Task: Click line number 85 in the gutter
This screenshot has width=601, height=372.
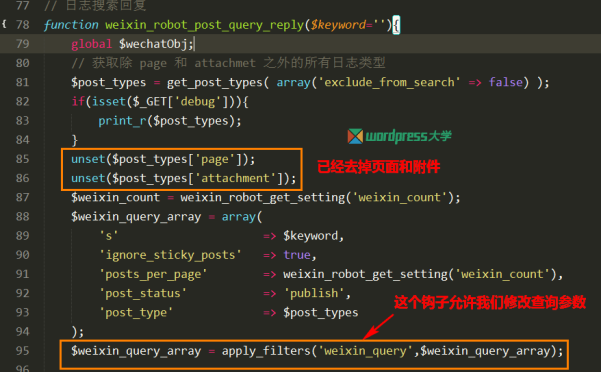Action: click(x=23, y=159)
